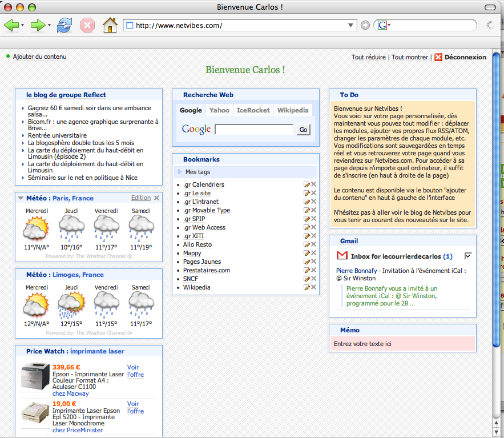The height and width of the screenshot is (438, 504).
Task: Collapse the Météo Paris module
Action: [21, 198]
